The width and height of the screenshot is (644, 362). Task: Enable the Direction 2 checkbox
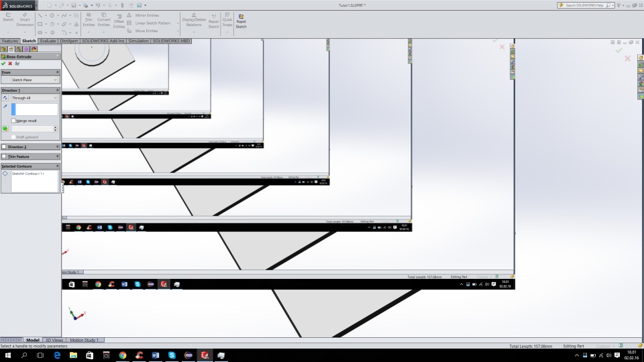tap(4, 147)
